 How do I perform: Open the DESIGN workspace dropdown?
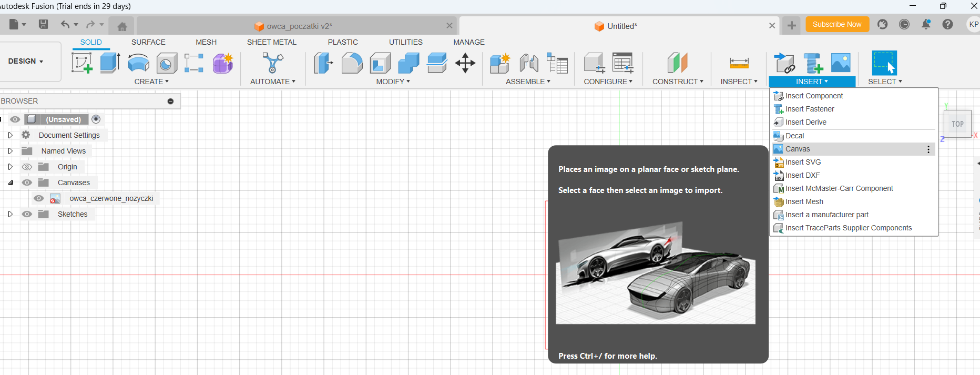point(26,61)
